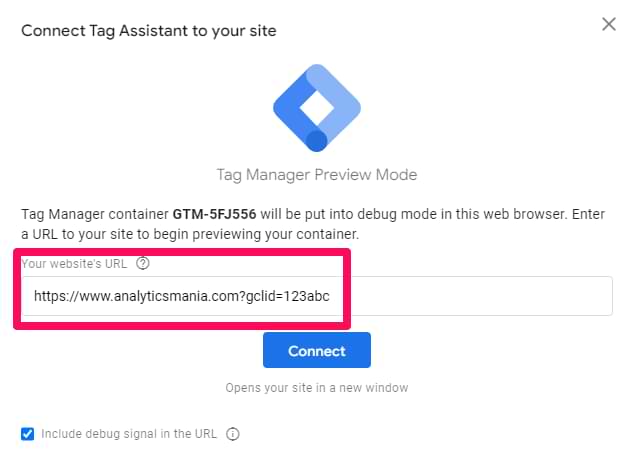
Task: Focus the website URL input field
Action: click(317, 296)
